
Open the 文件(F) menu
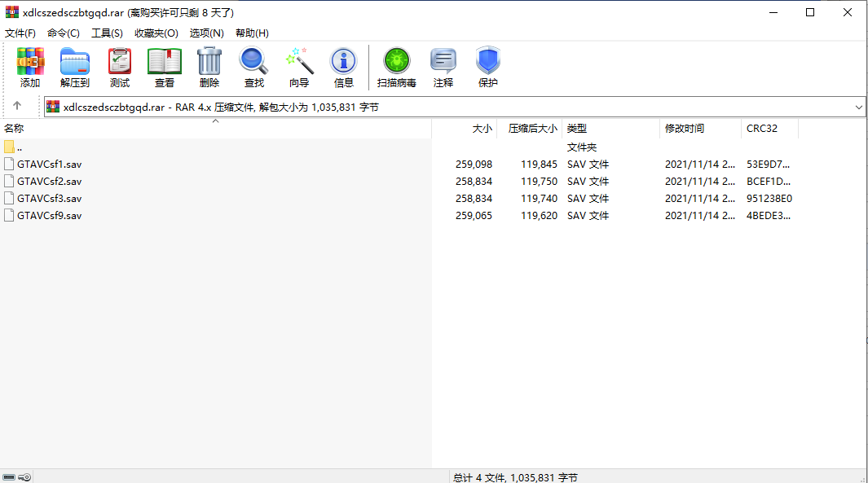coord(20,33)
